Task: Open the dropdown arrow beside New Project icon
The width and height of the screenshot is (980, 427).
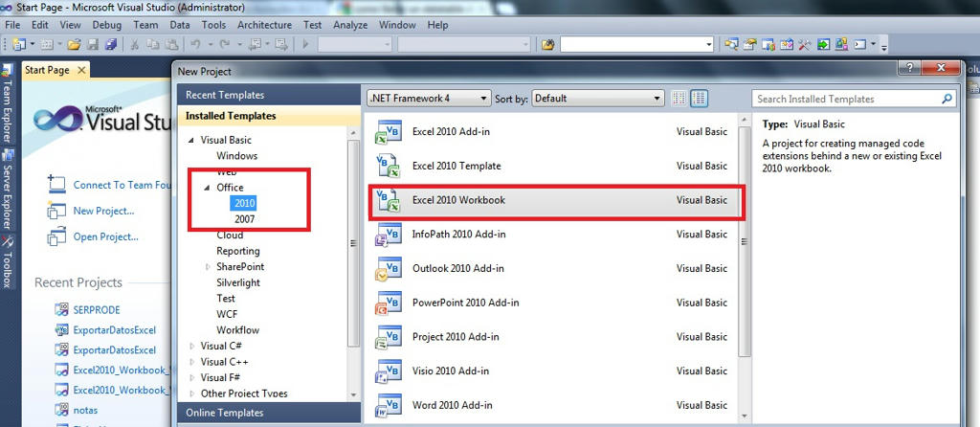Action: (31, 45)
